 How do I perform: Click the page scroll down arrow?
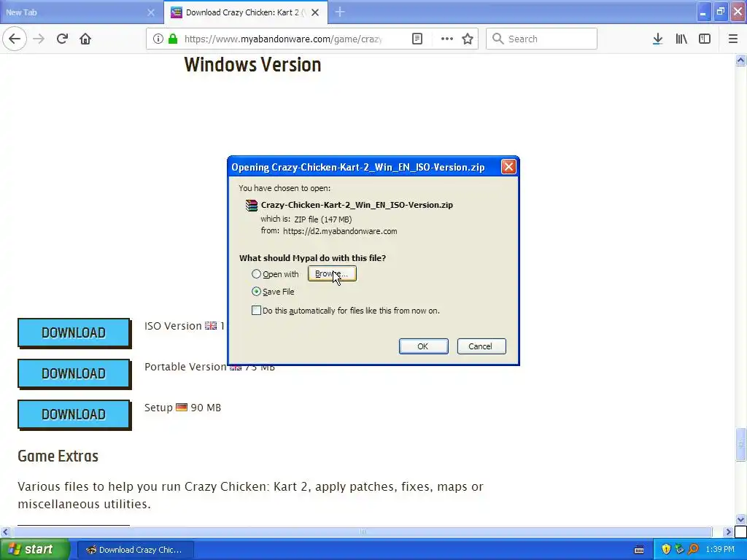(740, 519)
